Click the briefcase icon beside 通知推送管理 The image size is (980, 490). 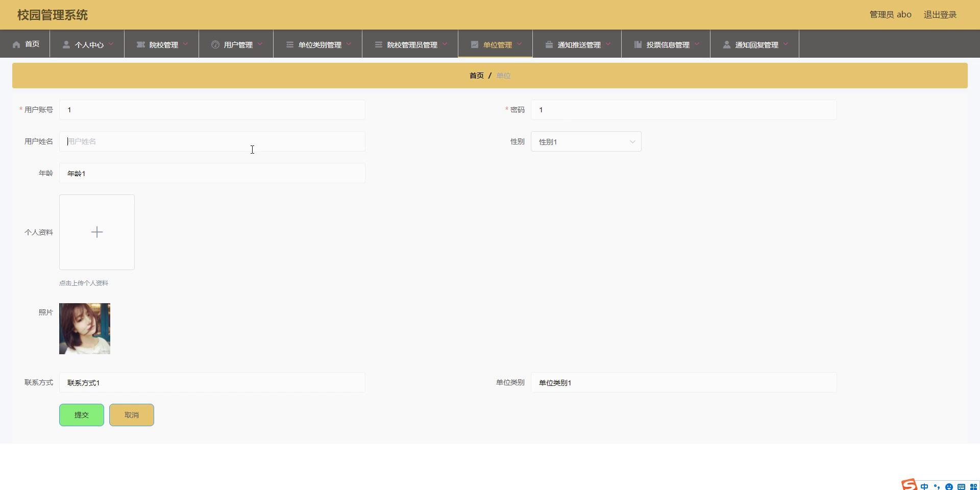549,45
